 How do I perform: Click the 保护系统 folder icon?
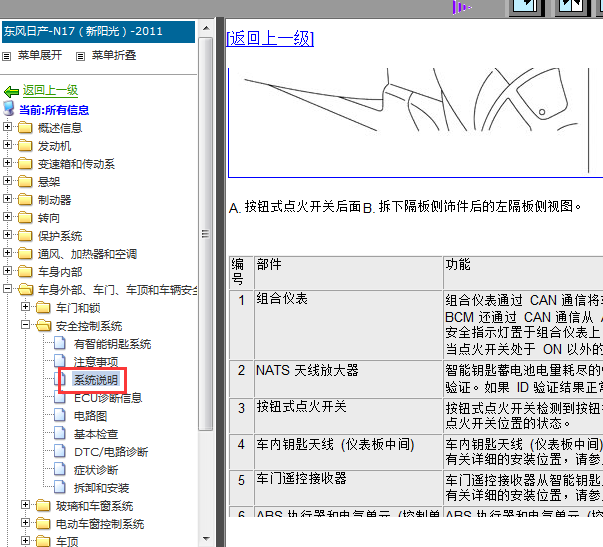25,235
